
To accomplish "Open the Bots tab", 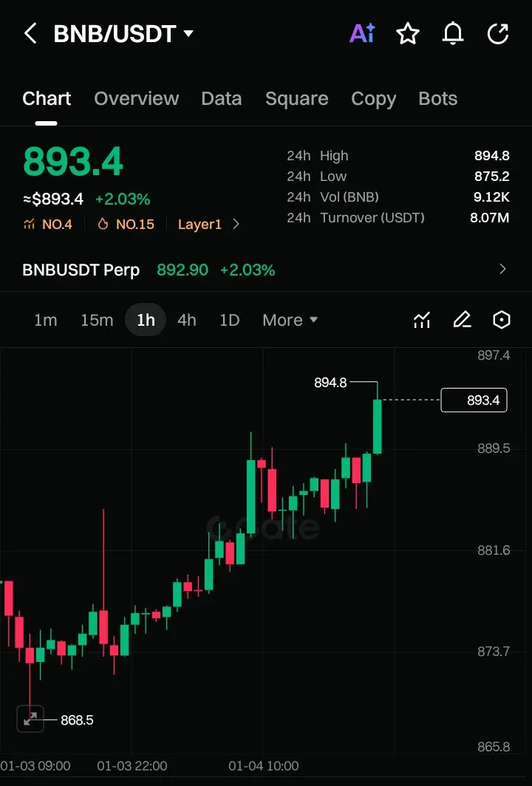I will click(x=437, y=99).
